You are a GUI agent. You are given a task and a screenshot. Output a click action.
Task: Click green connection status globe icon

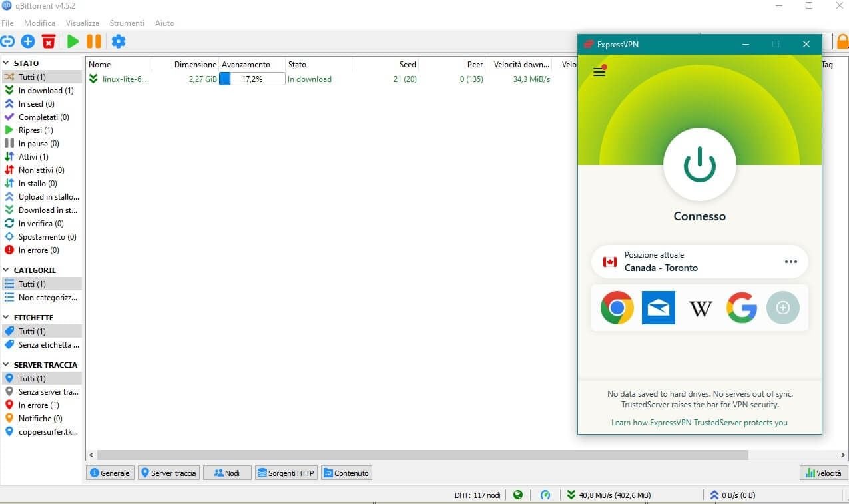pos(518,495)
